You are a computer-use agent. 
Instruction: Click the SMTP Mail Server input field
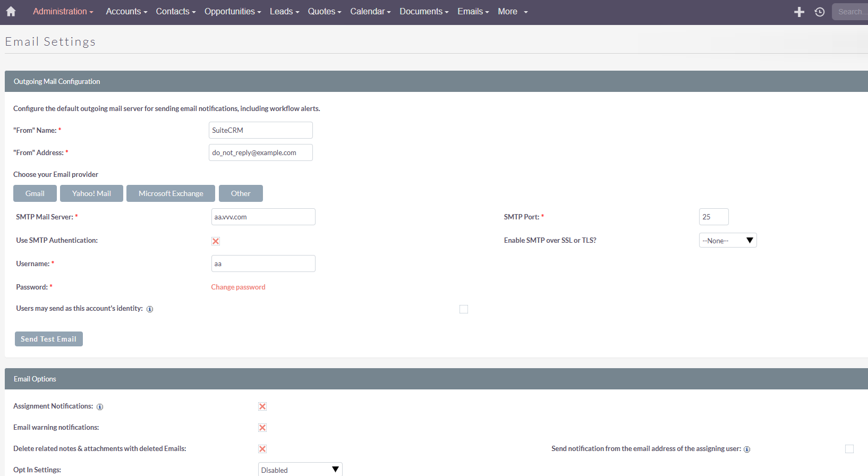coord(263,217)
